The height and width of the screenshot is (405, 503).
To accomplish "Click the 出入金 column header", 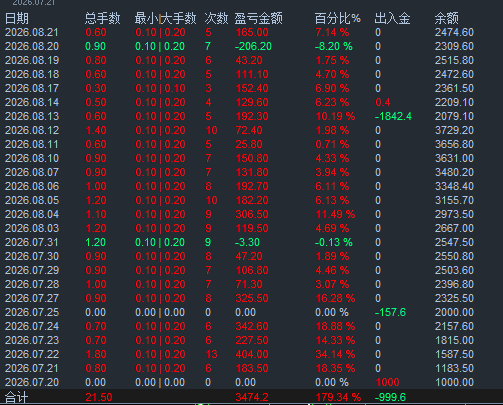I will (x=392, y=18).
